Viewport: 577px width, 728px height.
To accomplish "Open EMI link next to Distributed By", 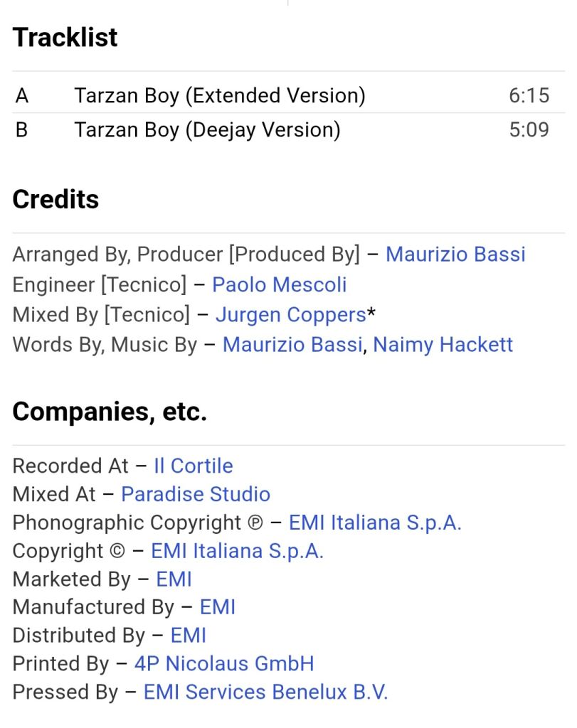I will pyautogui.click(x=188, y=636).
